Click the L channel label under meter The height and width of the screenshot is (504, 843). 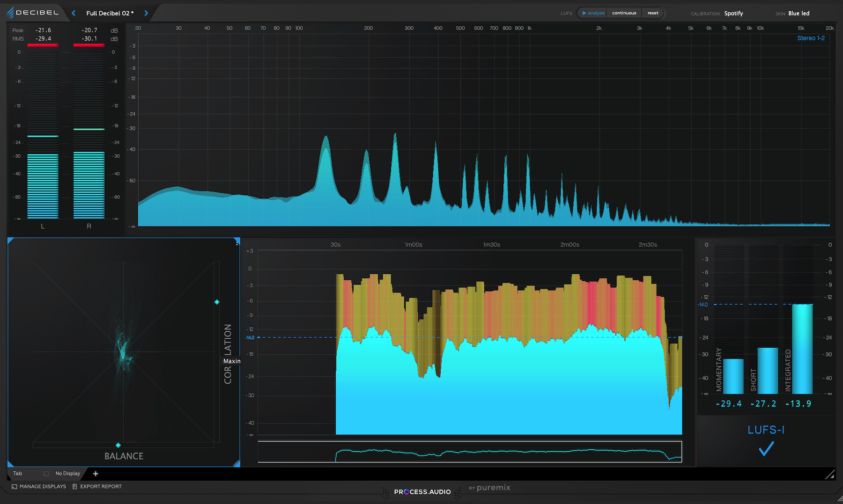click(43, 226)
